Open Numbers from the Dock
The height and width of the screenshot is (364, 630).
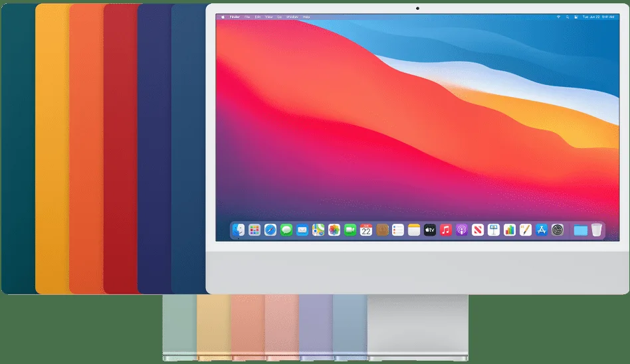click(510, 230)
